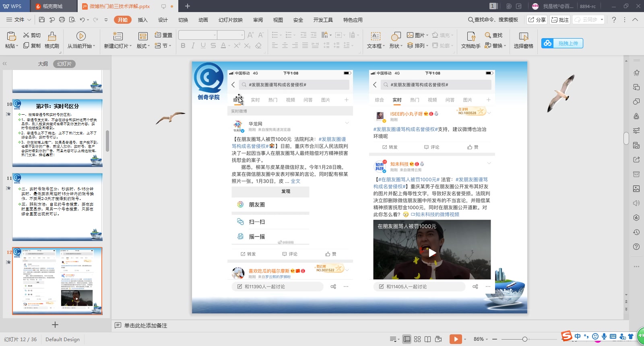Toggle Italic text formatting
This screenshot has height=346, width=644.
point(193,45)
